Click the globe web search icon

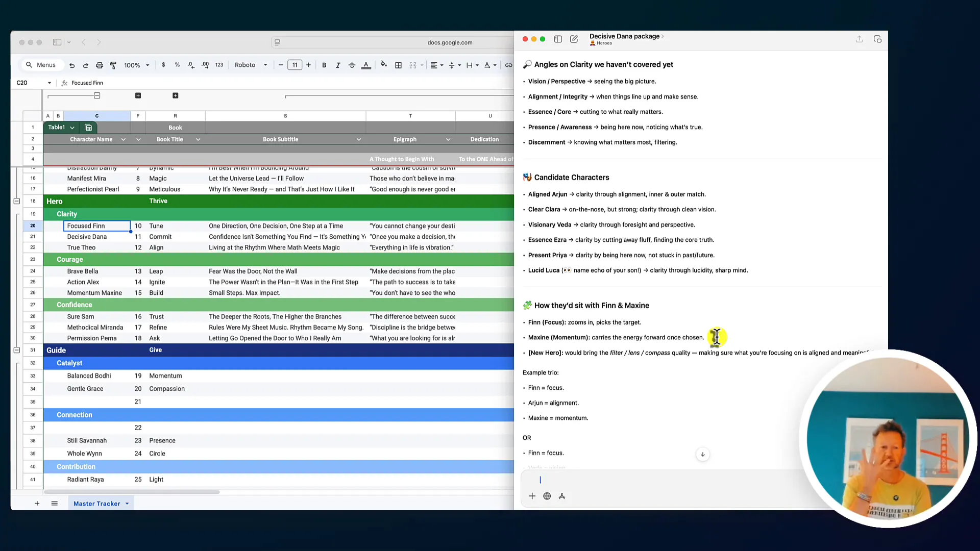coord(547,496)
